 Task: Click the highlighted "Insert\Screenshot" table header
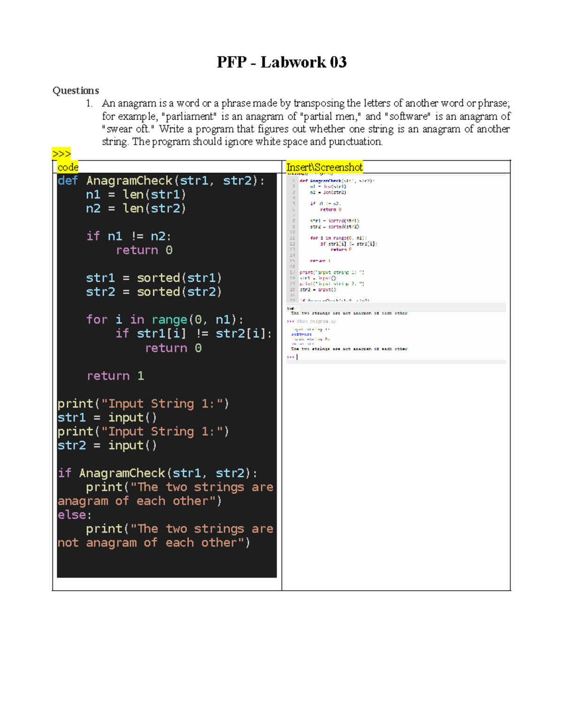(324, 166)
